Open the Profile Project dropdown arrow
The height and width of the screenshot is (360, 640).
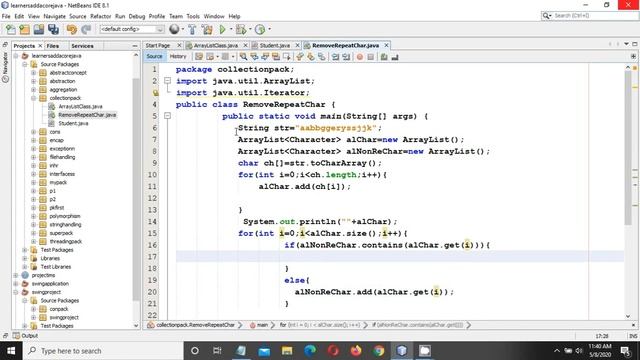tap(269, 29)
